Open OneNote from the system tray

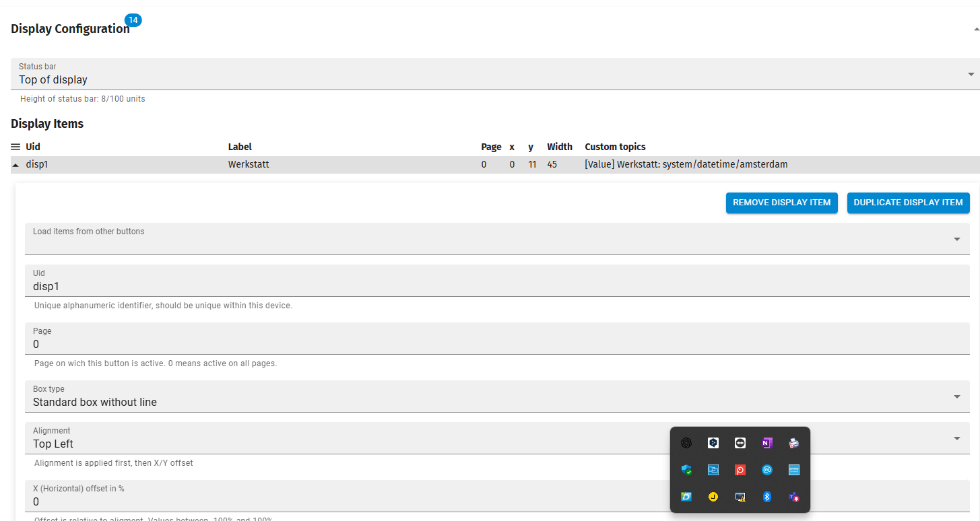766,443
